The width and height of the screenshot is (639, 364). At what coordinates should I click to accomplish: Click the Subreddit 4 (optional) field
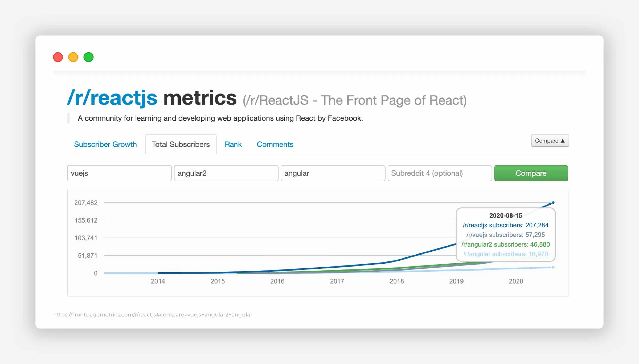[x=440, y=173]
